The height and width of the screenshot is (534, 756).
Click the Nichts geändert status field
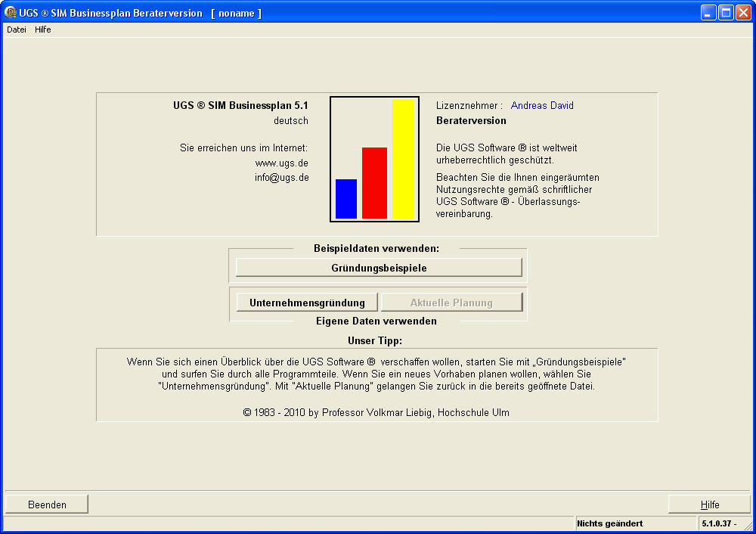click(636, 523)
